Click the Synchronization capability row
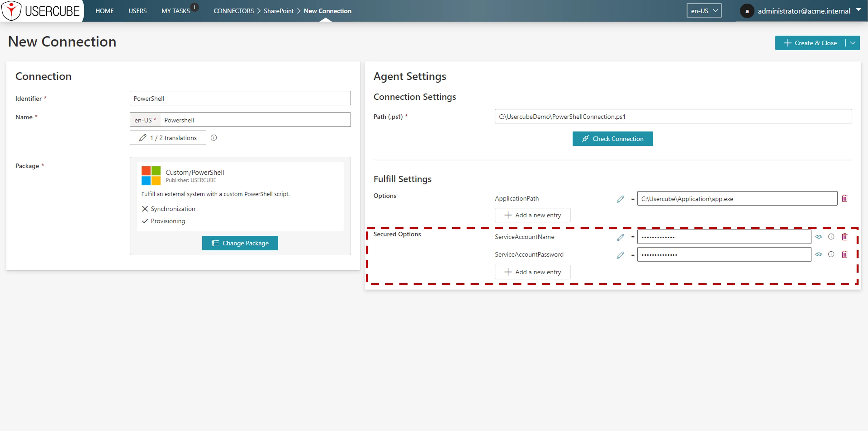The width and height of the screenshot is (868, 431). click(x=168, y=209)
